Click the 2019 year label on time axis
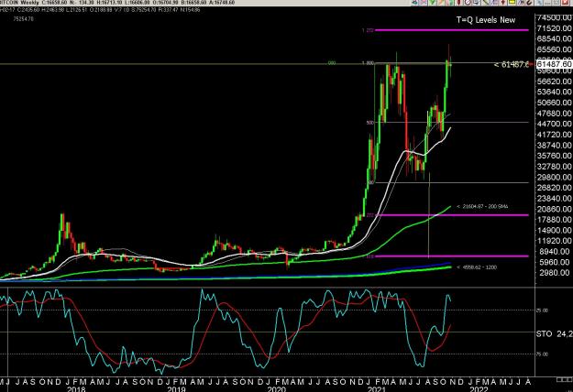Viewport: 573px width, 392px height. pos(177,389)
